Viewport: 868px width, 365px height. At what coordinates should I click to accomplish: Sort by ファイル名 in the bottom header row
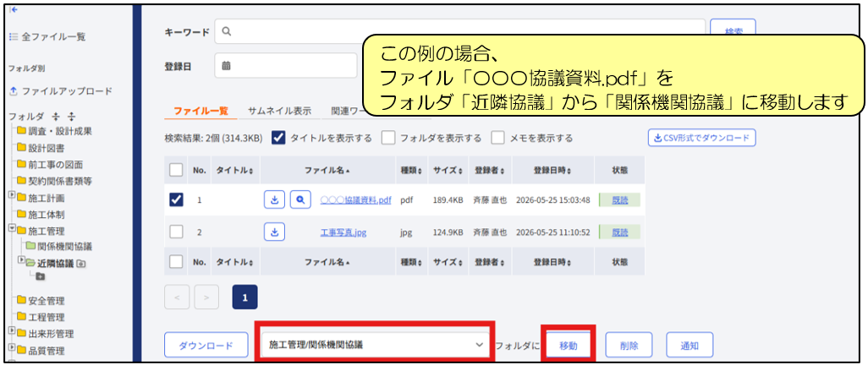(327, 261)
